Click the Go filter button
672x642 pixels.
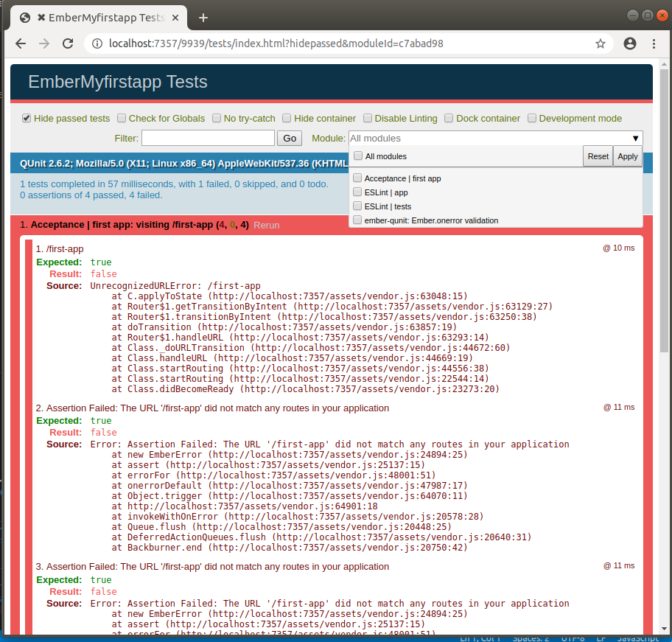coord(290,139)
